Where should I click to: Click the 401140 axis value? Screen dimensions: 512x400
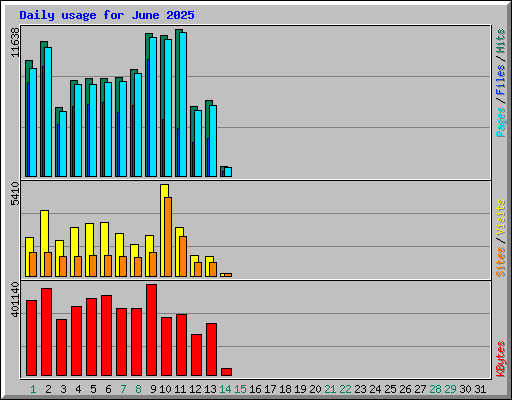pos(15,299)
